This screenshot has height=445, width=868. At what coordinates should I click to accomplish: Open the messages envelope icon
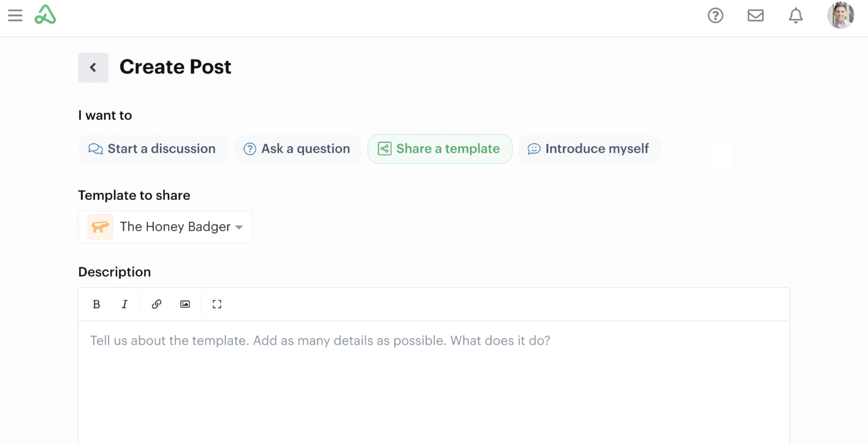point(756,15)
